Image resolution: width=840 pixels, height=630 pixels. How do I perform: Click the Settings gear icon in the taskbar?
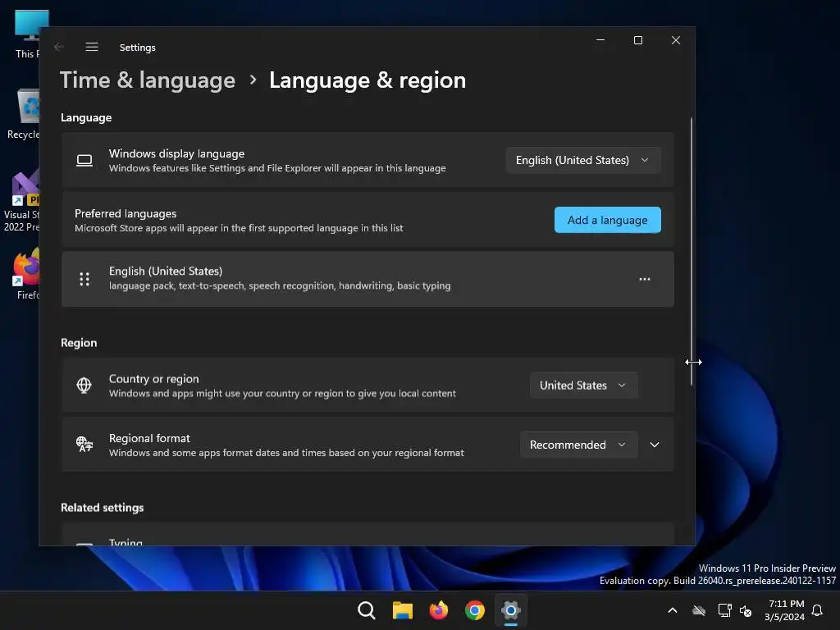click(510, 610)
